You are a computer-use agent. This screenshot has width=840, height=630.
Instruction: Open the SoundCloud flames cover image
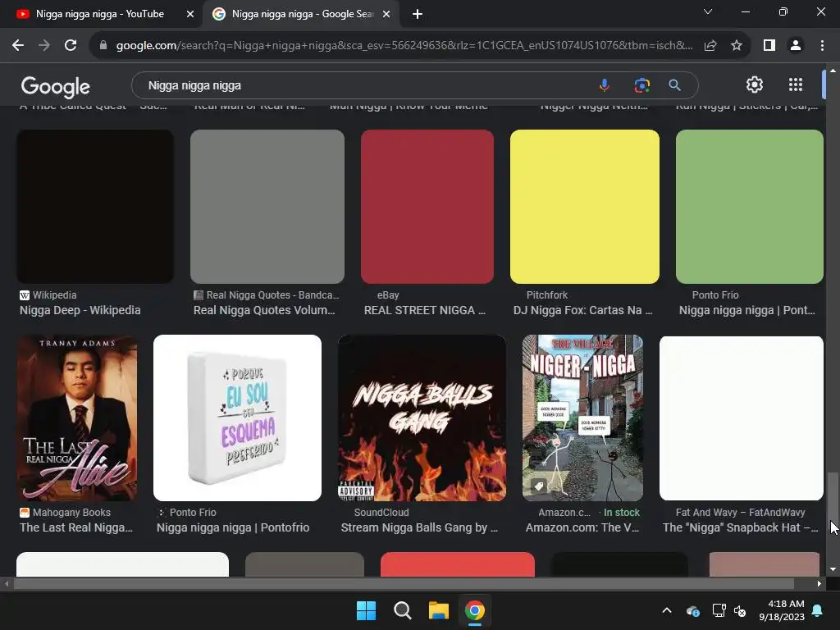[422, 418]
